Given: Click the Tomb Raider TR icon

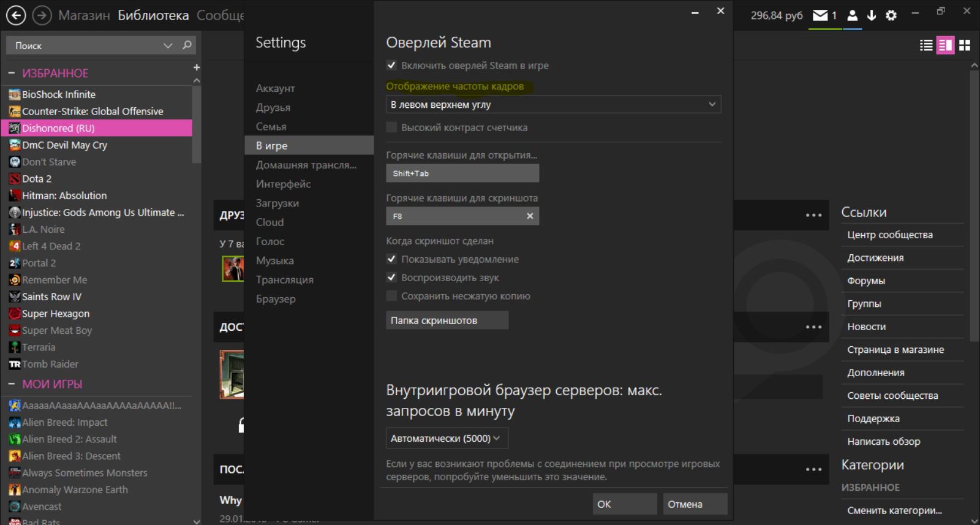Looking at the screenshot, I should 15,364.
